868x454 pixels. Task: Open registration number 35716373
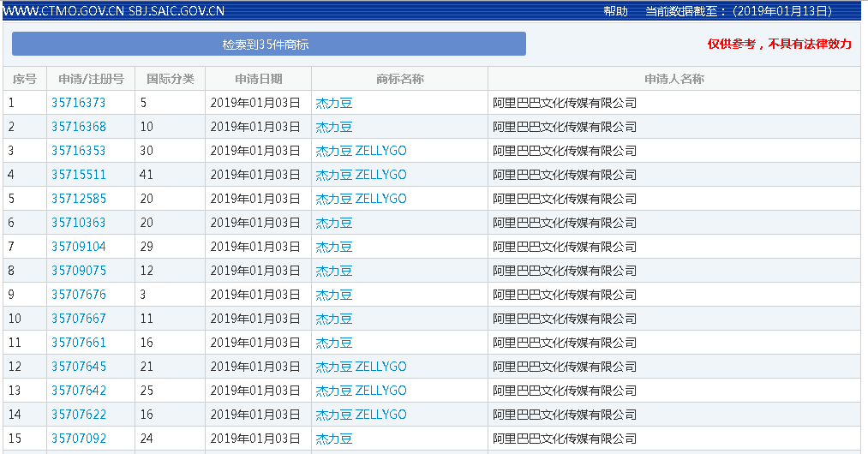pyautogui.click(x=79, y=103)
